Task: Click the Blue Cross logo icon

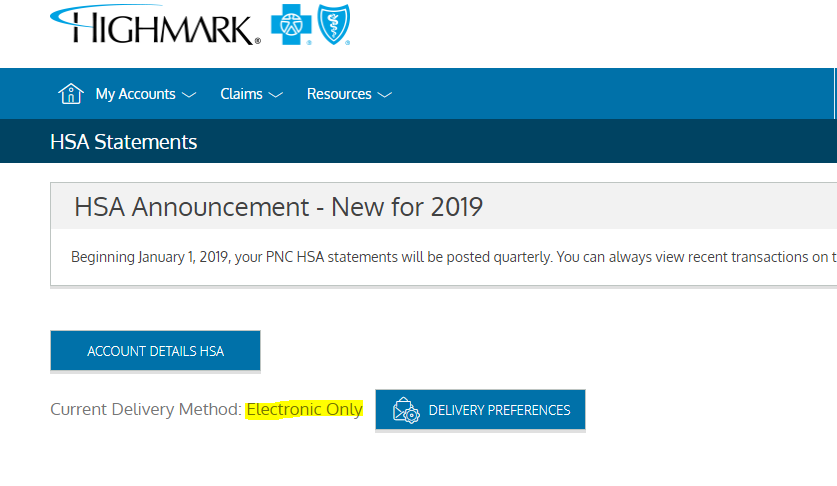Action: coord(291,25)
